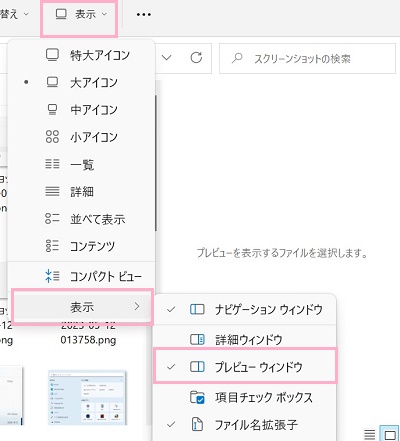Select 中アイコン view option
This screenshot has height=441, width=400.
tap(82, 110)
